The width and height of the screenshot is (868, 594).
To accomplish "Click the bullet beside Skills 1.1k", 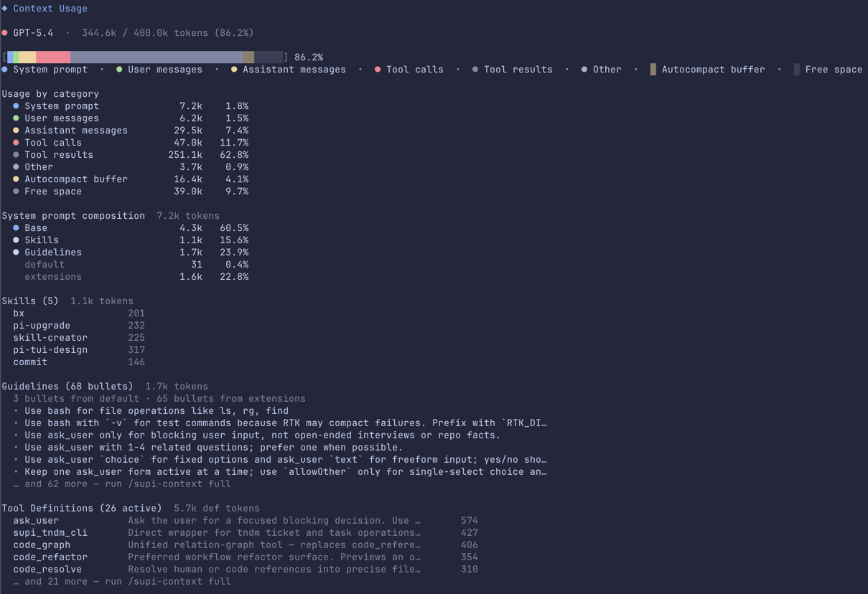I will tap(16, 240).
